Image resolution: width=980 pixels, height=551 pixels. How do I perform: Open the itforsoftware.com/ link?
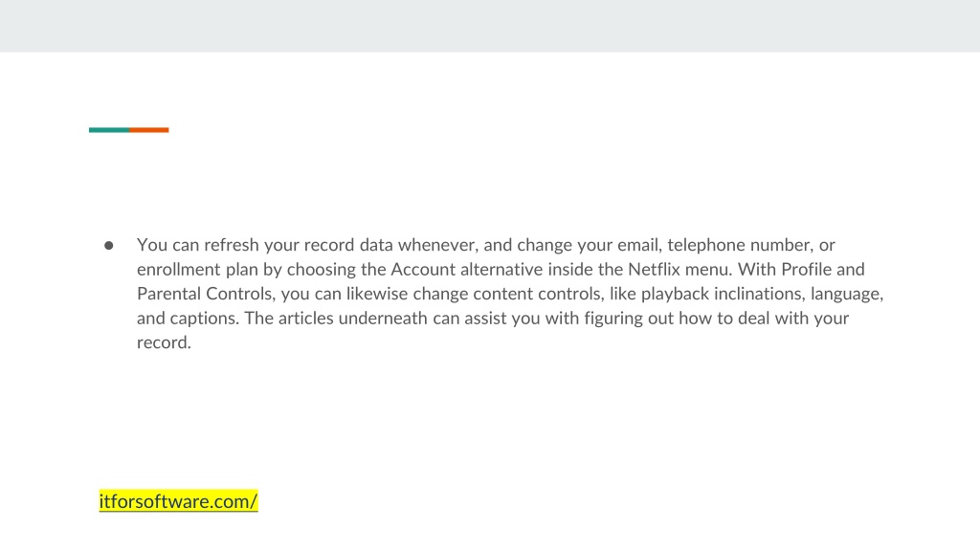(178, 501)
